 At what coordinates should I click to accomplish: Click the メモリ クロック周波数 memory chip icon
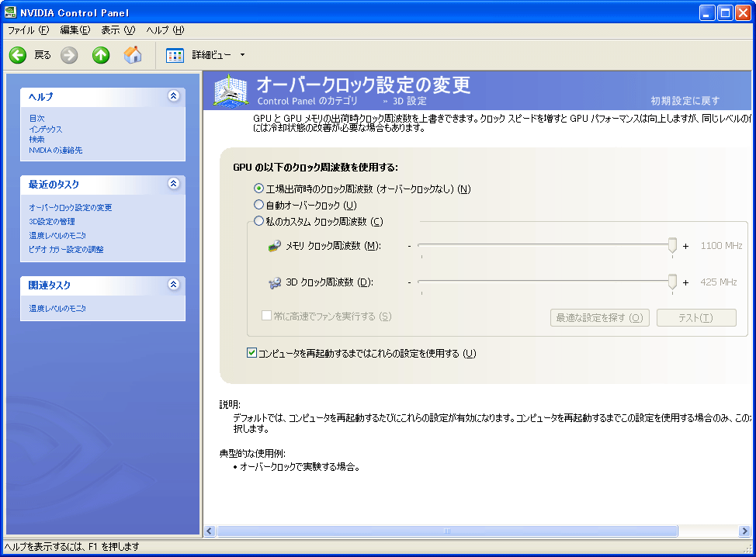274,246
